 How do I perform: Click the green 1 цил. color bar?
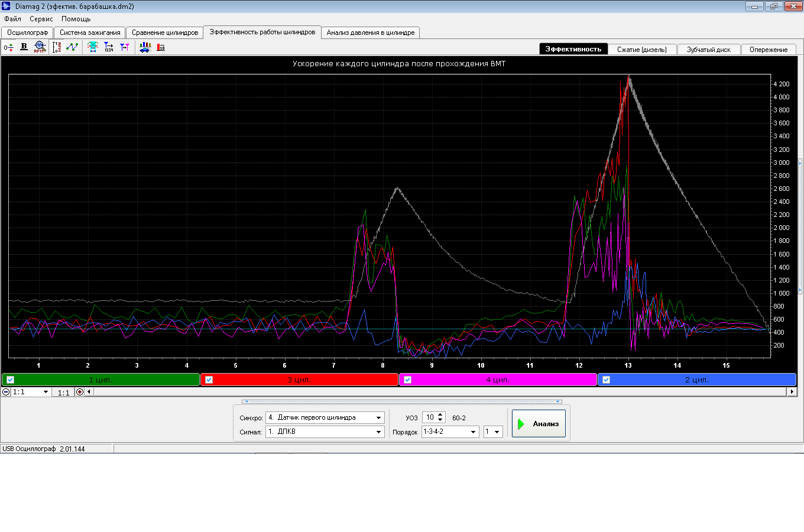pos(101,380)
